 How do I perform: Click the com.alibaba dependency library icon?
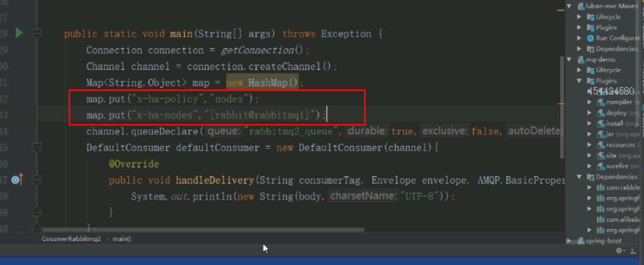click(601, 220)
